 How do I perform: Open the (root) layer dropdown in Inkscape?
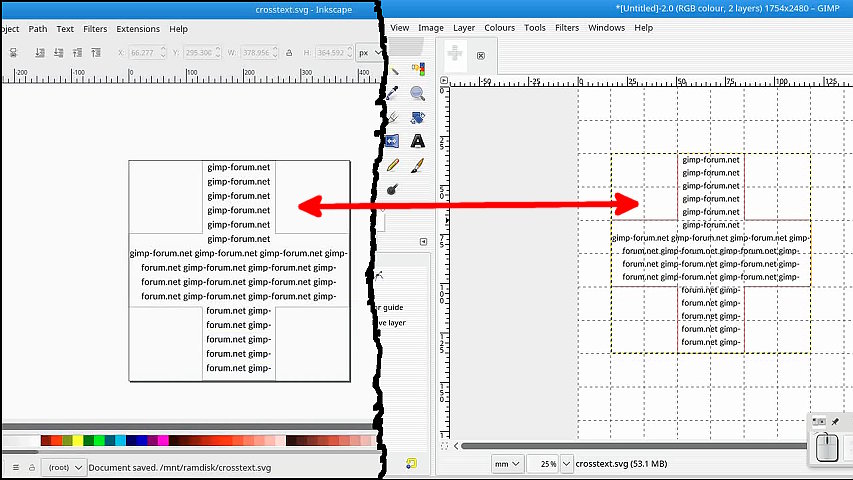64,467
